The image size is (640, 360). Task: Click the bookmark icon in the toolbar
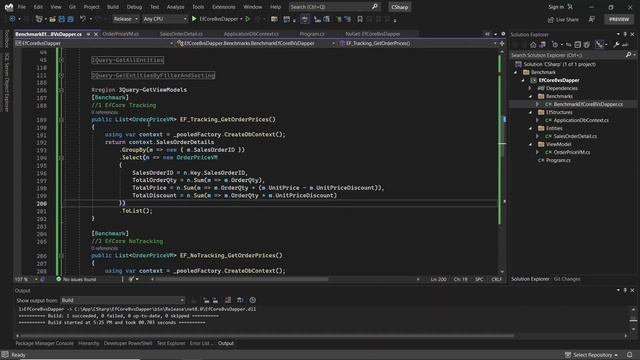[x=360, y=19]
